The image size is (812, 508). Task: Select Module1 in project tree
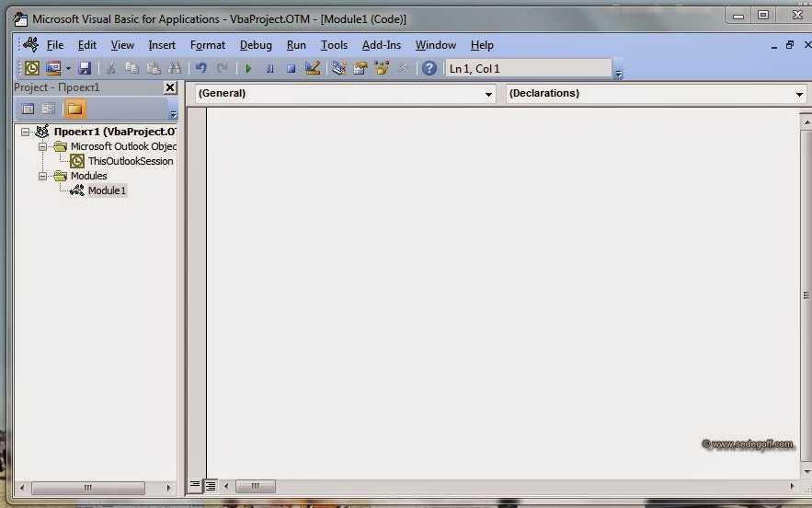tap(107, 190)
